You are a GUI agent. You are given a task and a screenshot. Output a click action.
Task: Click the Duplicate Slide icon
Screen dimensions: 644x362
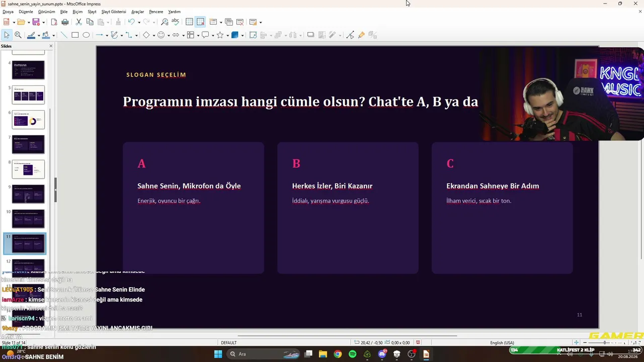[x=229, y=22]
